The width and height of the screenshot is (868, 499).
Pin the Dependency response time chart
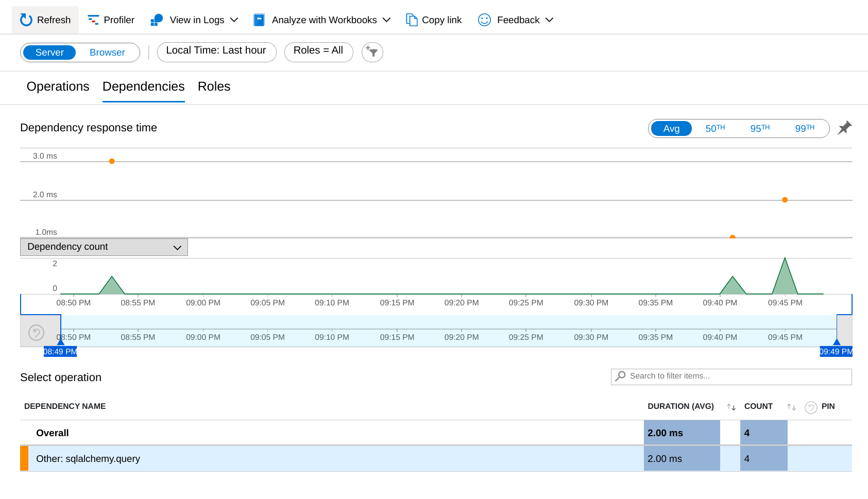pos(844,127)
